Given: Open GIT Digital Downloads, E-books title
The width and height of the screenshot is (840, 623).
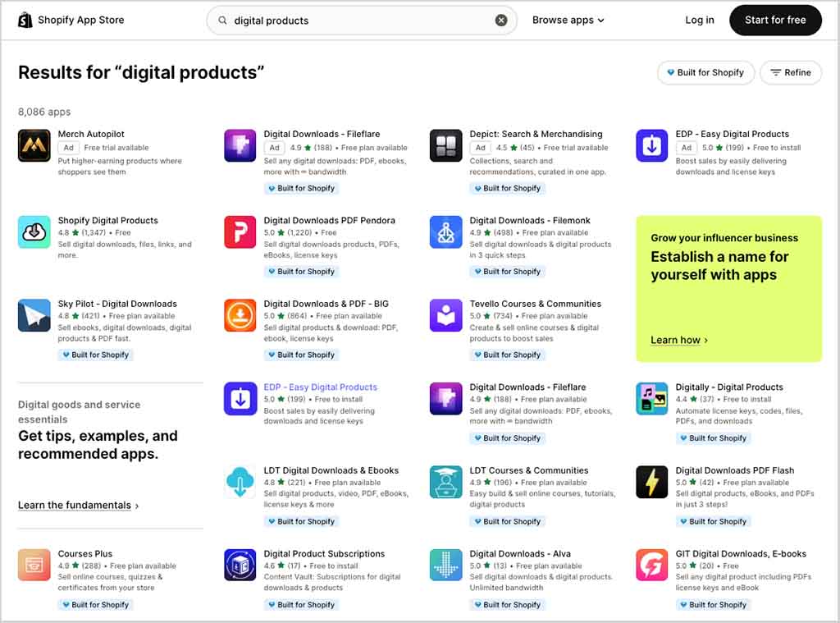Looking at the screenshot, I should pyautogui.click(x=741, y=554).
